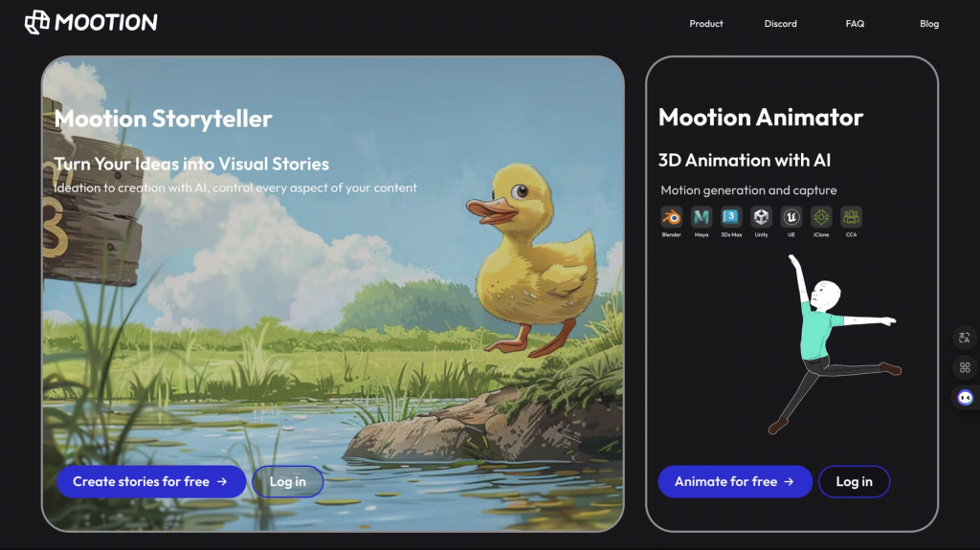Image resolution: width=980 pixels, height=550 pixels.
Task: Click the Mootion Storyteller heading
Action: point(163,119)
